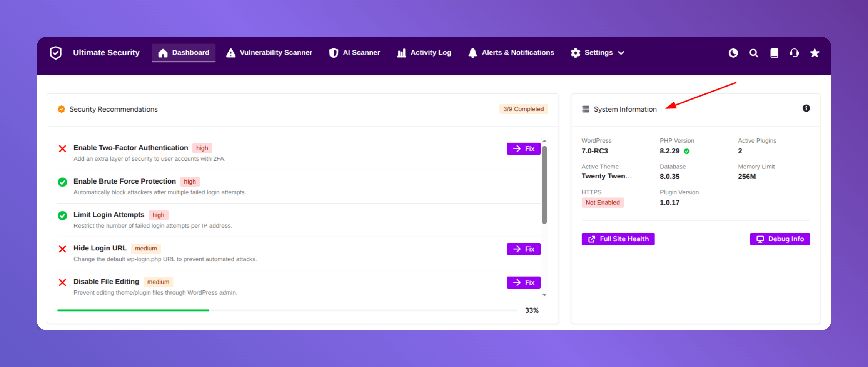
Task: Click the high badge on Brute Force Protection
Action: [x=190, y=182]
